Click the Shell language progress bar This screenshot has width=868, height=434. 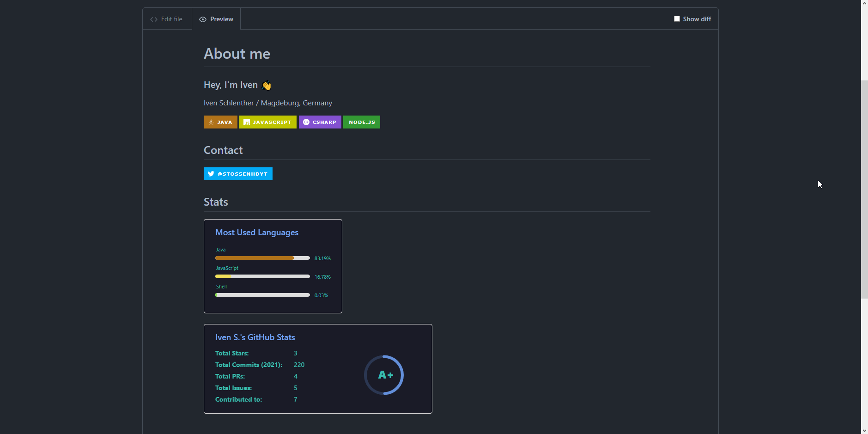click(262, 295)
